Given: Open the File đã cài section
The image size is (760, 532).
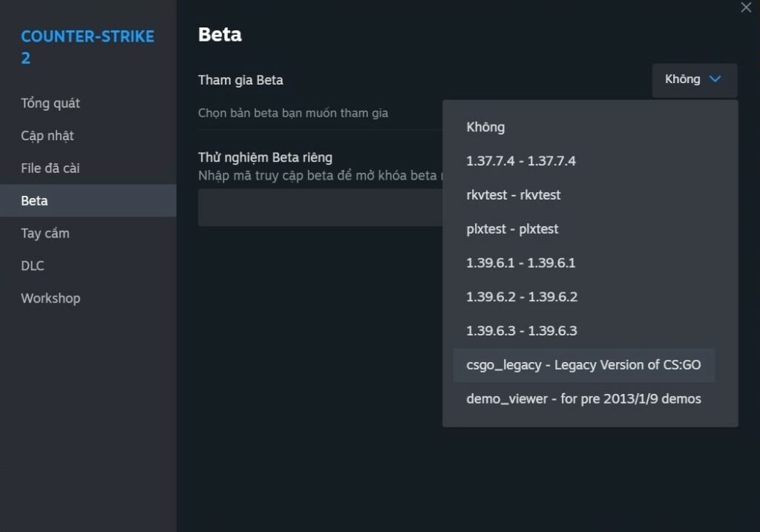Looking at the screenshot, I should coord(50,168).
